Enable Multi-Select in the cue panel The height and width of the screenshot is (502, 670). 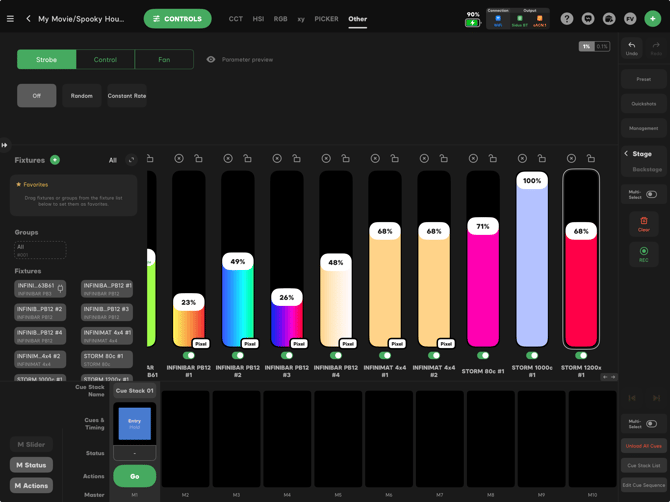(651, 424)
